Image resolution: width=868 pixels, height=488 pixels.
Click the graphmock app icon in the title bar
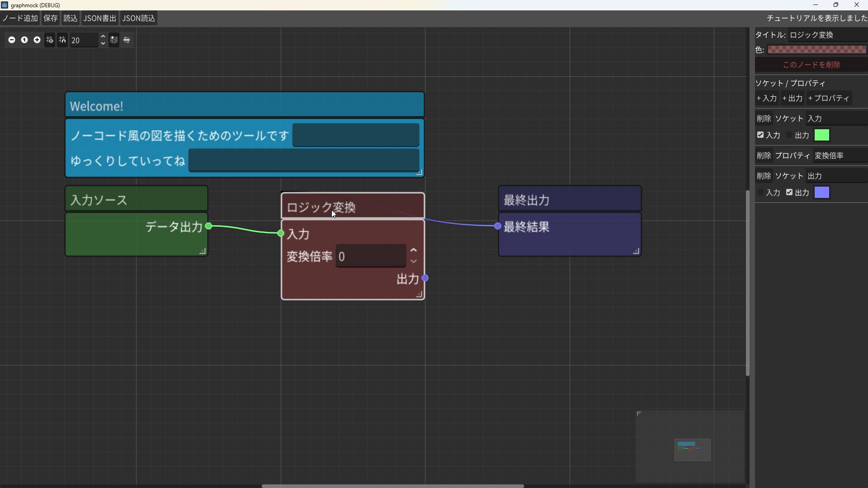pyautogui.click(x=5, y=5)
